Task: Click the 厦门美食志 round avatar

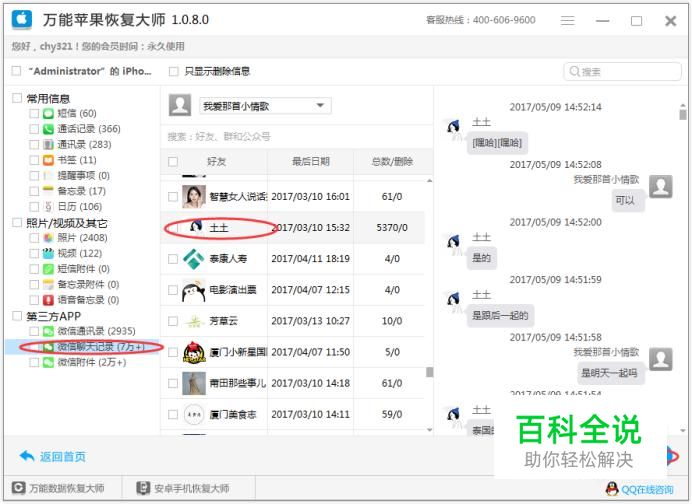Action: (x=194, y=414)
